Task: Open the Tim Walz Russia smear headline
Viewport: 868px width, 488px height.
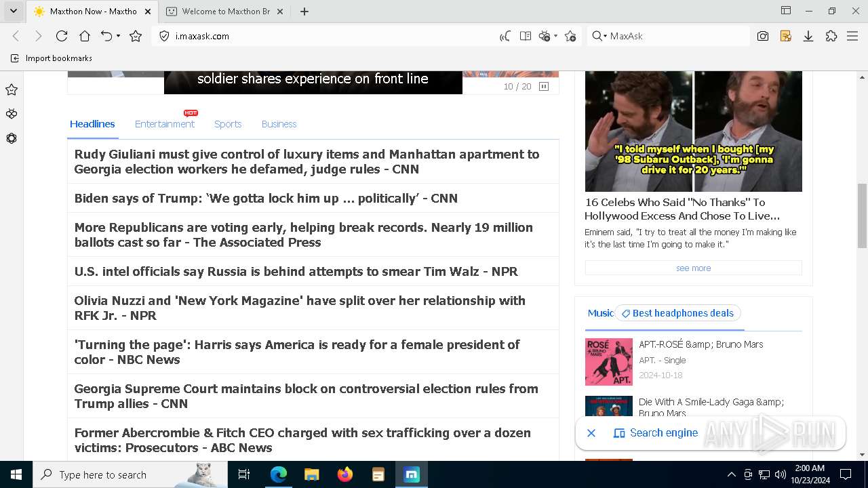Action: pos(296,271)
